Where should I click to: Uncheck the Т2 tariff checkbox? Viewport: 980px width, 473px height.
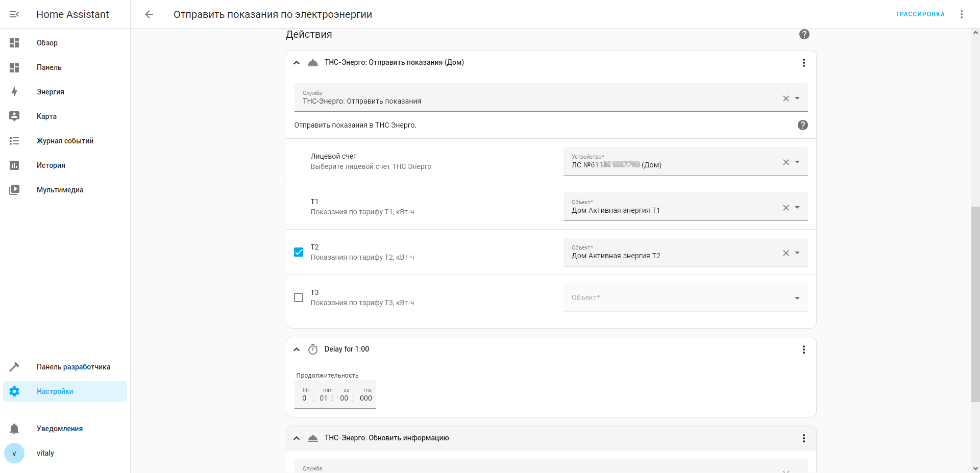(x=299, y=252)
